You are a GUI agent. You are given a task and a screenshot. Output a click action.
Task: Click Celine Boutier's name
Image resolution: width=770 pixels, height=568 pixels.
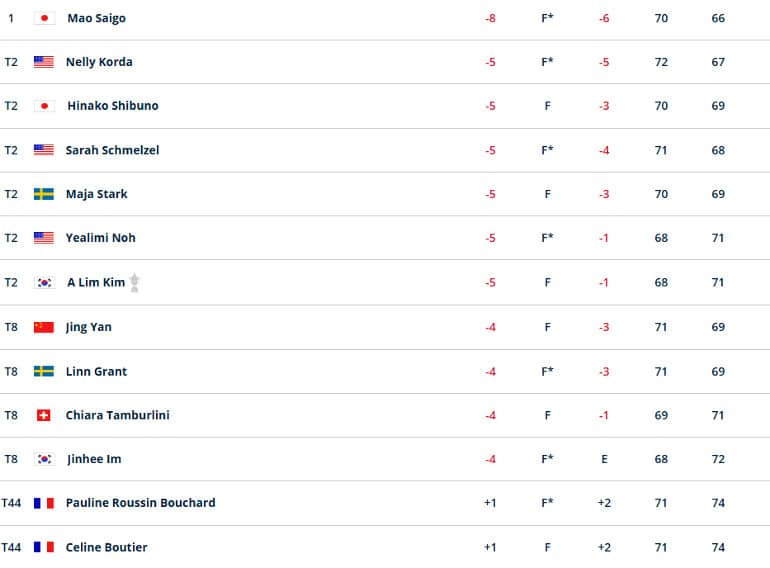[x=107, y=547]
